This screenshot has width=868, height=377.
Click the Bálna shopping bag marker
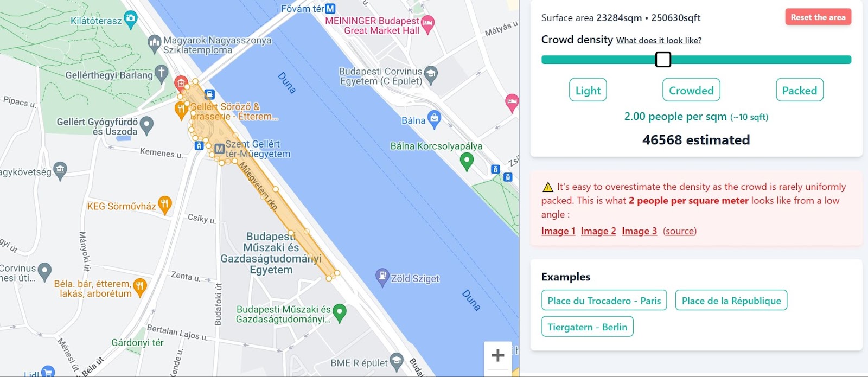[434, 119]
